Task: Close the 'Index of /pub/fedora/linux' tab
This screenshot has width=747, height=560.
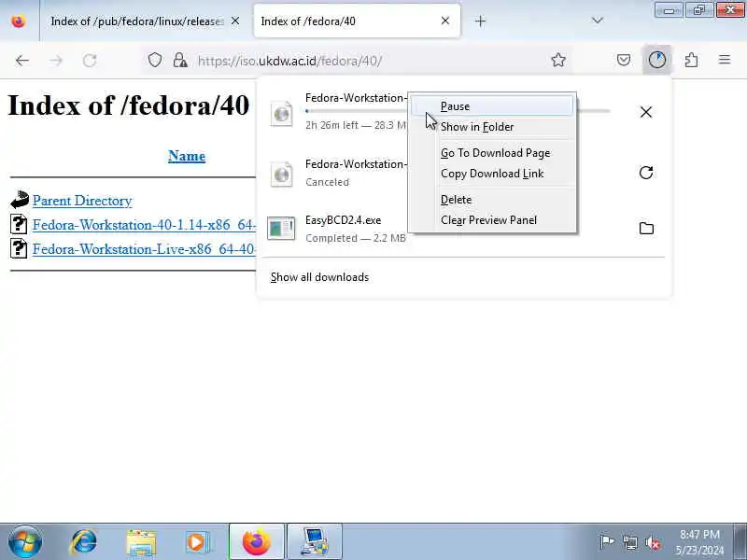Action: [x=235, y=21]
